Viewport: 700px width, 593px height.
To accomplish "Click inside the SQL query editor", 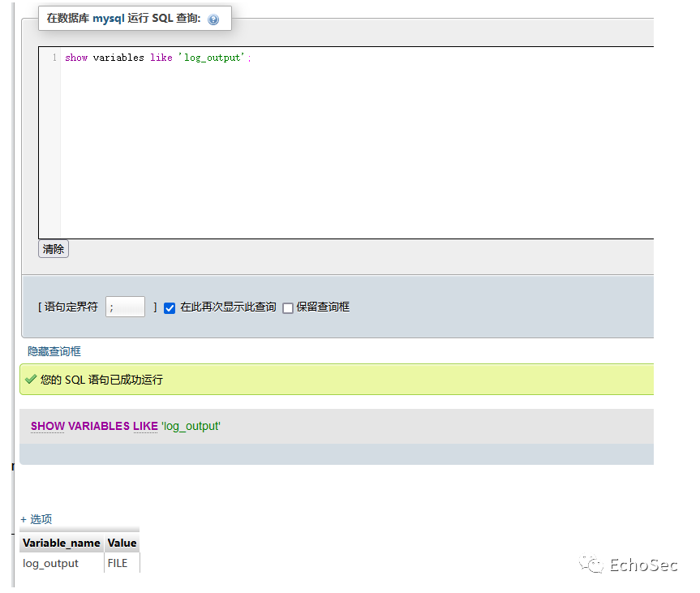I will (x=346, y=143).
